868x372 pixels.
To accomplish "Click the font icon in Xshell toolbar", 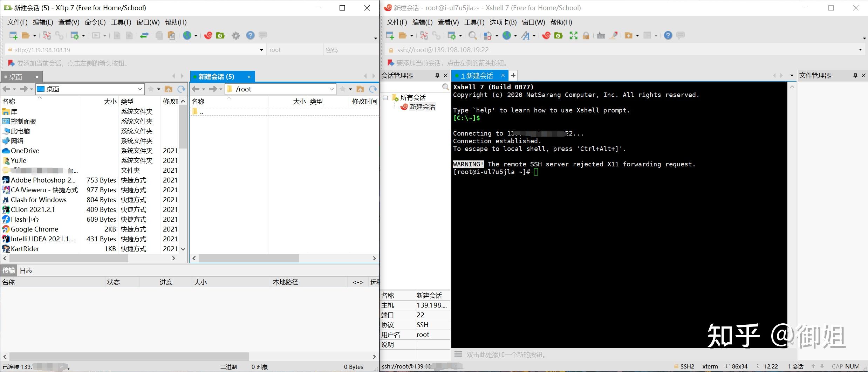I will click(525, 35).
